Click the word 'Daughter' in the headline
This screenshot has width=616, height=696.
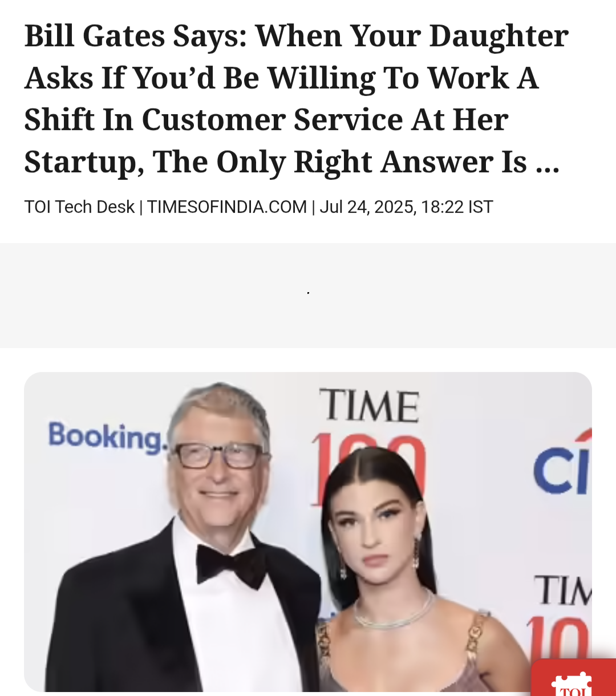[x=499, y=37]
